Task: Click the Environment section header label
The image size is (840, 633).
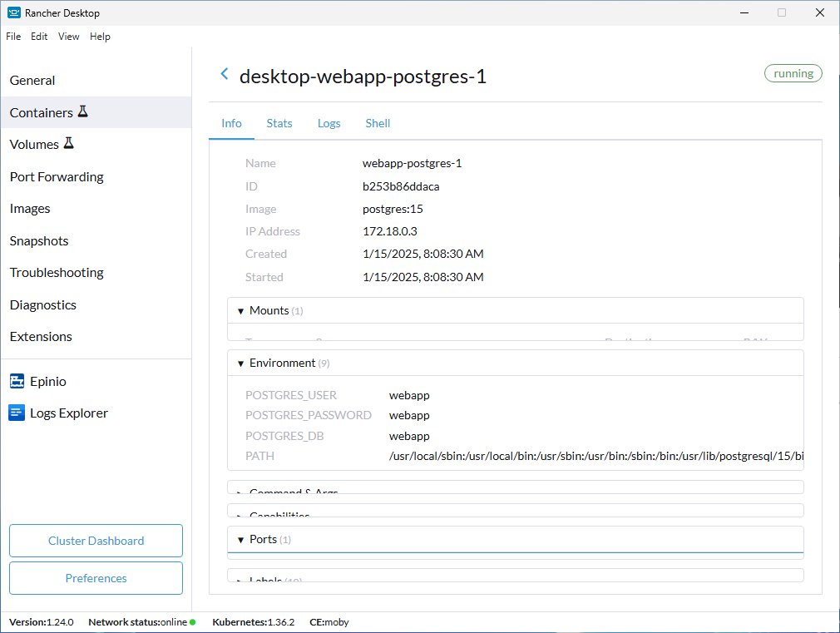Action: (x=282, y=363)
